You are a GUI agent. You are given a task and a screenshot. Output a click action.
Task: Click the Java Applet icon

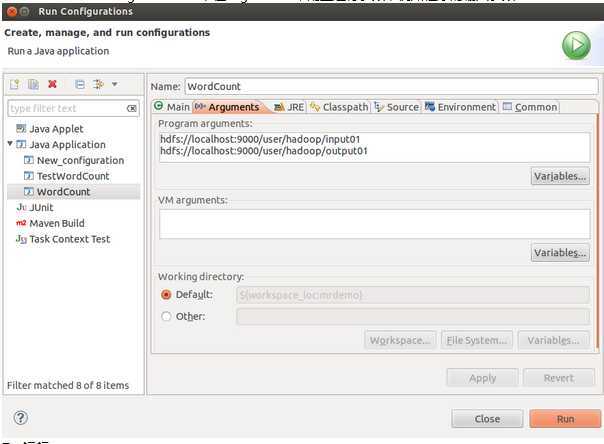tap(21, 128)
